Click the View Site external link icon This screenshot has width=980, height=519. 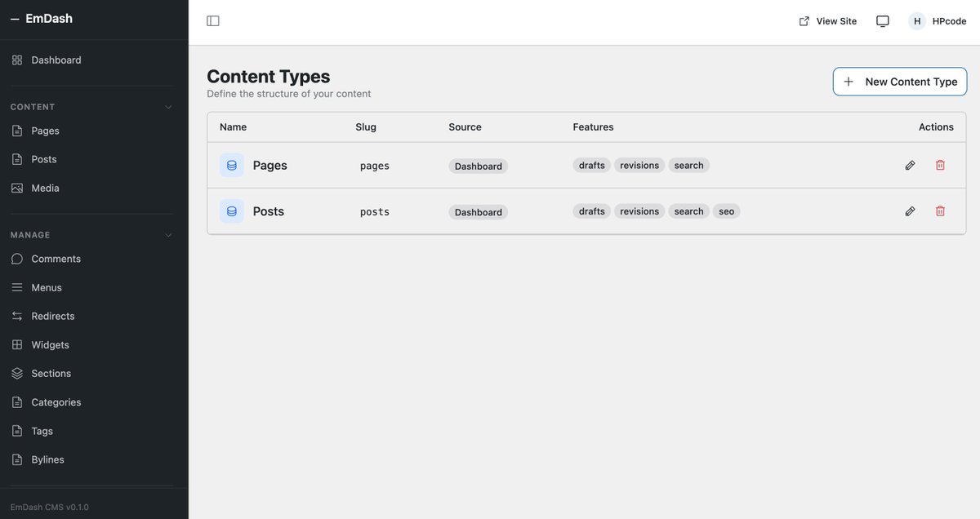(x=804, y=21)
